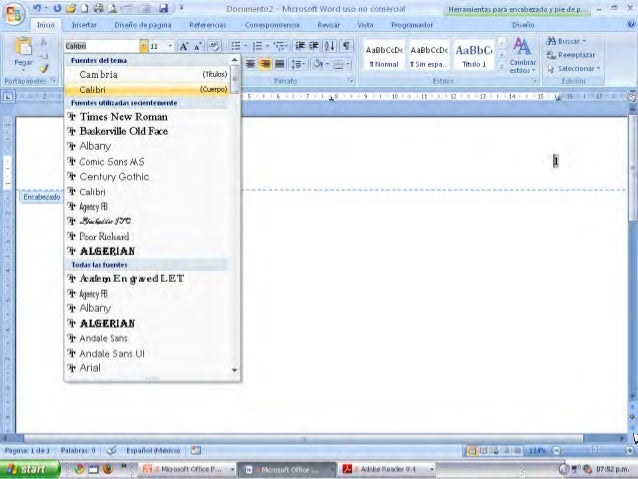
Task: Open the font name dropdown arrow
Action: [143, 46]
